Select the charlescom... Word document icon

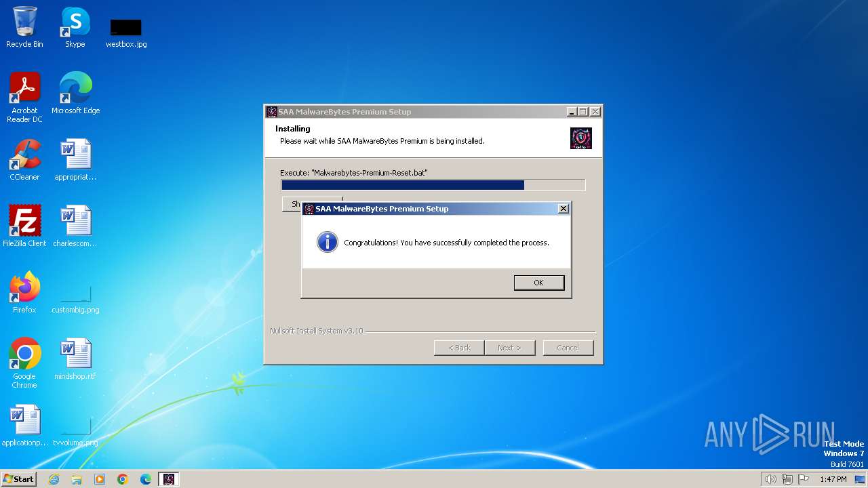75,226
